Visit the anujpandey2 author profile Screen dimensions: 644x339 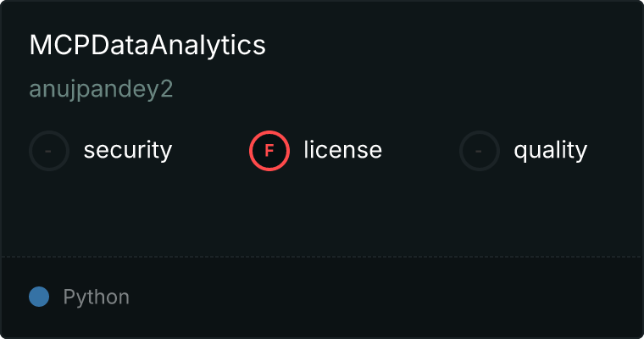coord(101,90)
